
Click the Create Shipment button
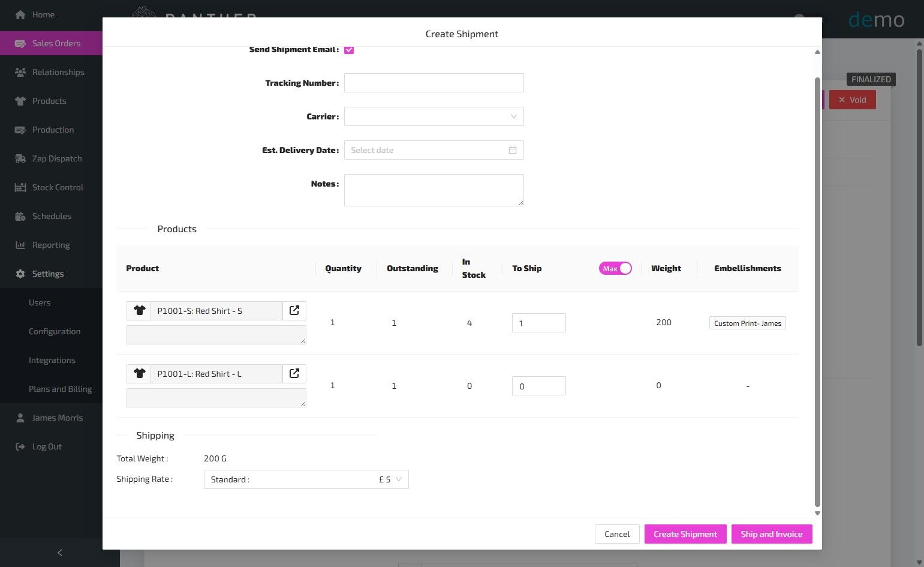[685, 534]
